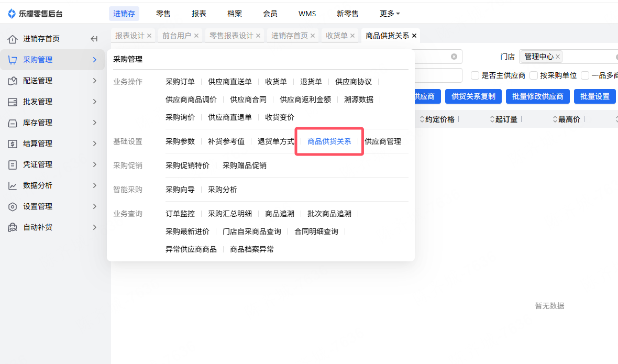Close the 商品供货关系 tab
618x364 pixels.
(414, 36)
